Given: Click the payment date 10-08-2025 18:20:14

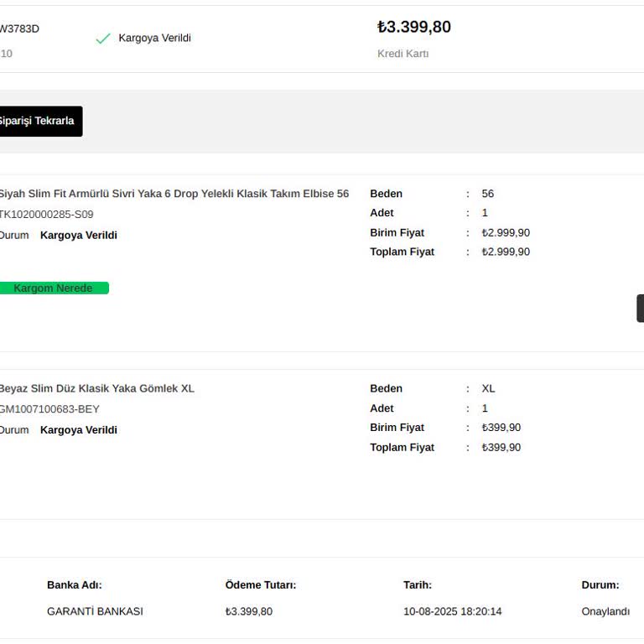Looking at the screenshot, I should (x=452, y=611).
